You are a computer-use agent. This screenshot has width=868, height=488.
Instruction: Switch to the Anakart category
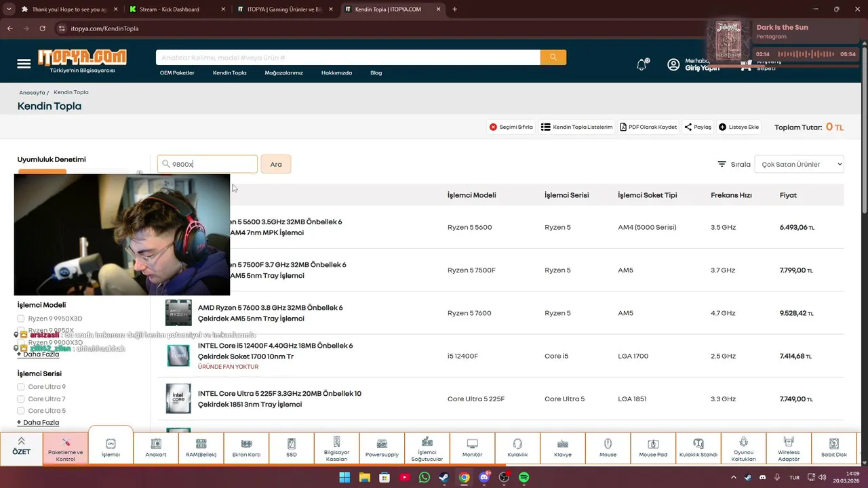click(x=156, y=449)
